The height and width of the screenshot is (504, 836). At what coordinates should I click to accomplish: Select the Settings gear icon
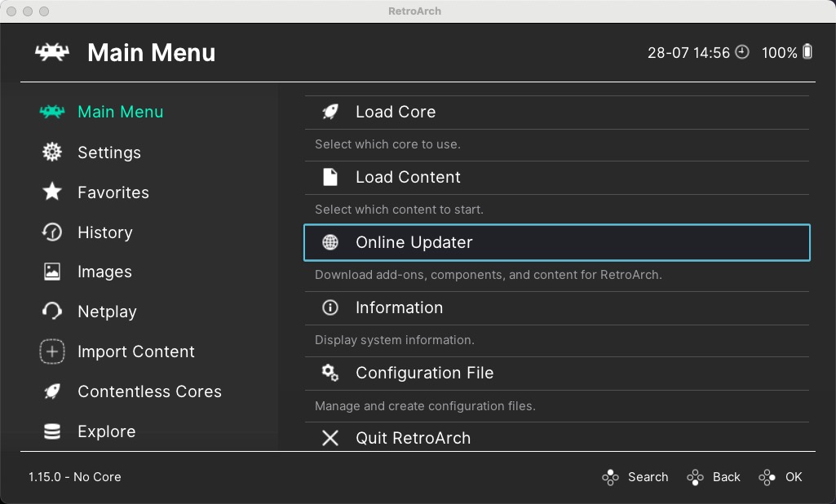pyautogui.click(x=51, y=152)
